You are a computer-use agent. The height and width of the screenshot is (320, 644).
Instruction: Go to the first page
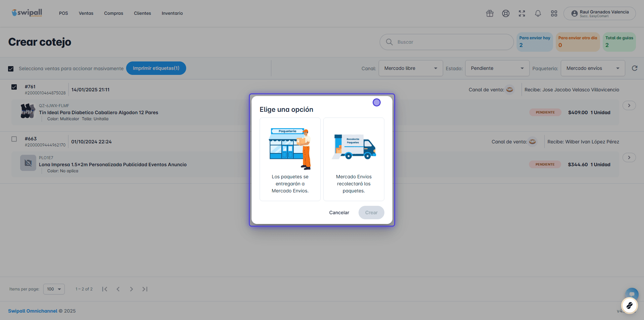(x=105, y=289)
